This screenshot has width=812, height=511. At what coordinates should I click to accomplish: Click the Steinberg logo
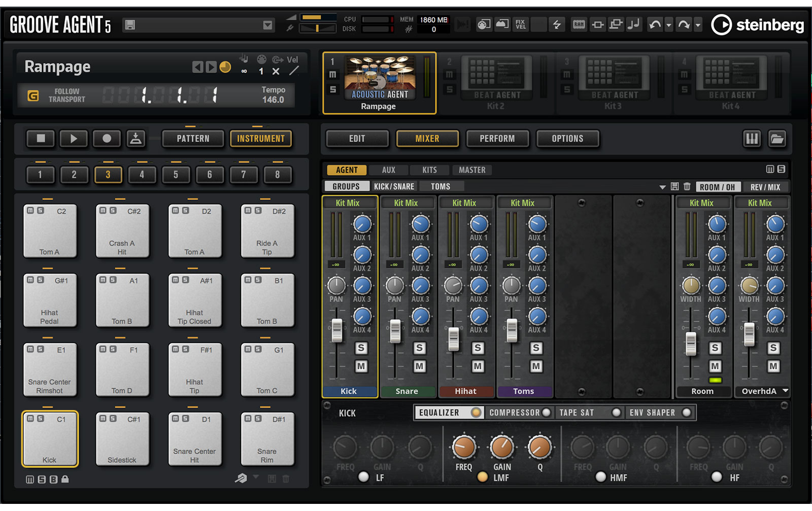coord(757,24)
